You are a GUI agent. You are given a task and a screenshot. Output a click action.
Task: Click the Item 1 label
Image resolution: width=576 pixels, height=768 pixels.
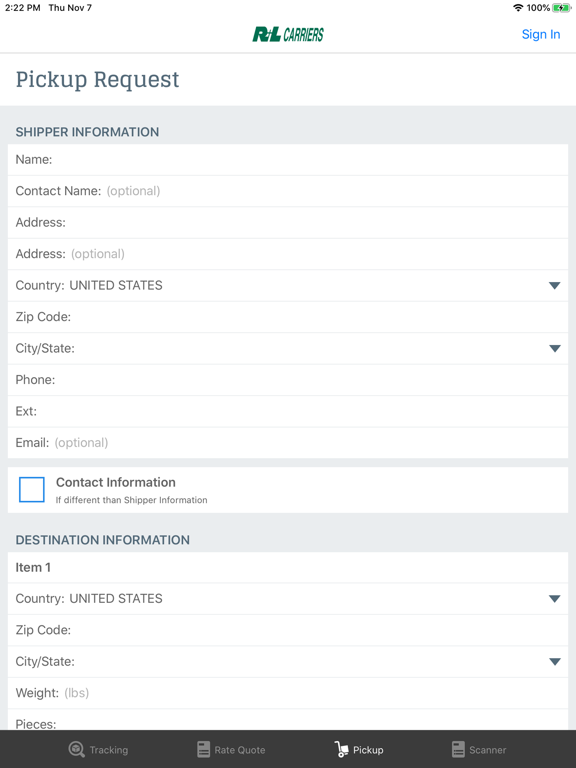point(33,567)
